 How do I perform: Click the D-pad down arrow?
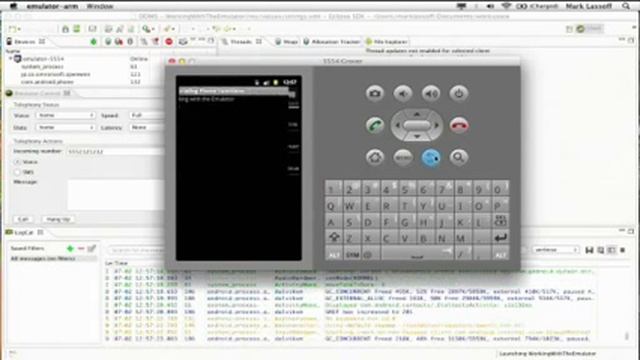(x=417, y=137)
